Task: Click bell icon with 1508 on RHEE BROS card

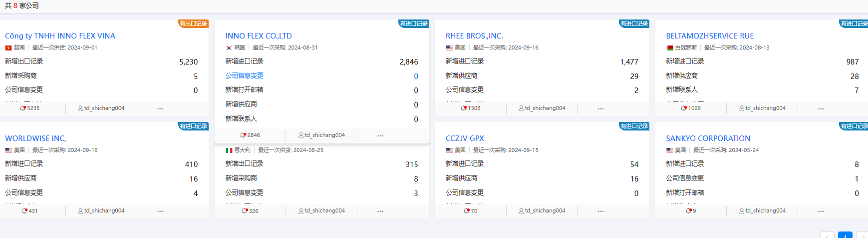Action: (x=464, y=108)
